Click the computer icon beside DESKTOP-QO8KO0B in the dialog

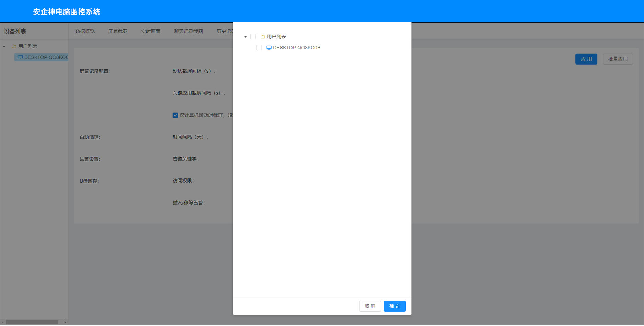pos(269,48)
